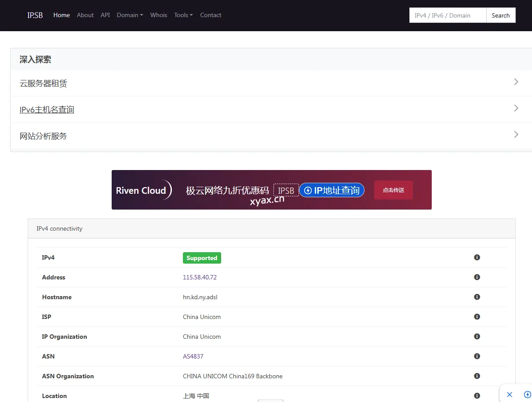Click the info icon for Hostname row
Viewport: 532px width, 402px height.
coord(477,297)
